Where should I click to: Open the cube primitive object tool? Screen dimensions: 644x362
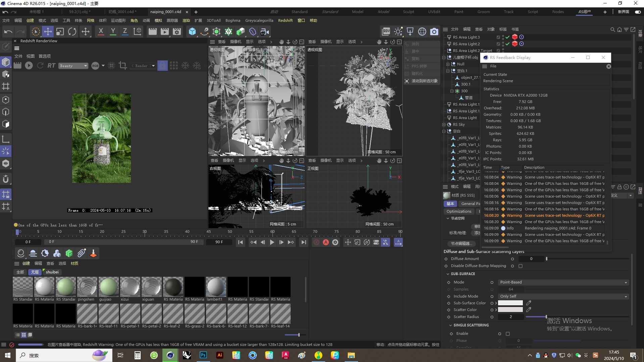tap(192, 32)
